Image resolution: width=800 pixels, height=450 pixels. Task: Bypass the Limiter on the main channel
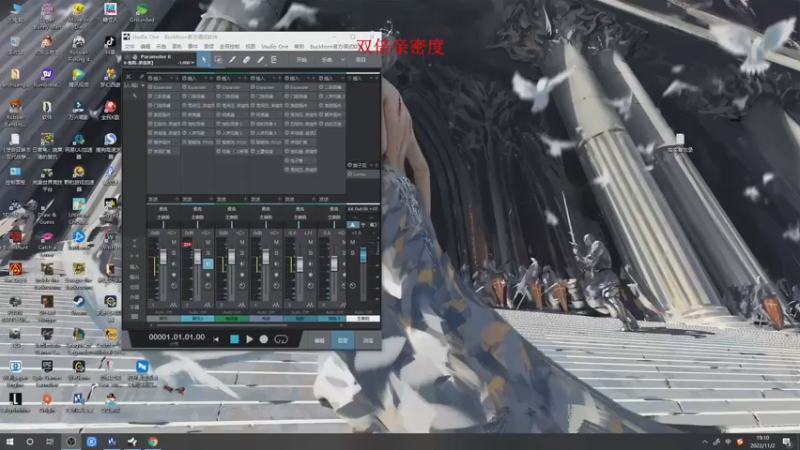(350, 174)
